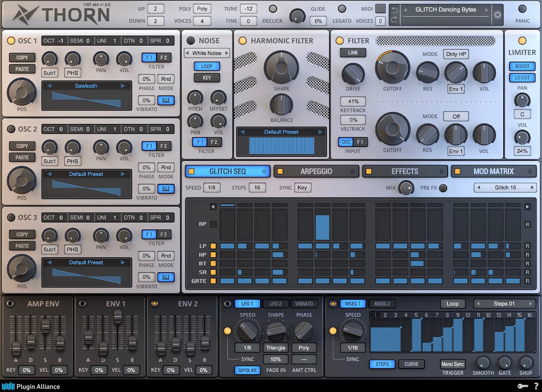Toggle Harmonic Filter power
Image resolution: width=542 pixels, height=392 pixels.
click(243, 41)
